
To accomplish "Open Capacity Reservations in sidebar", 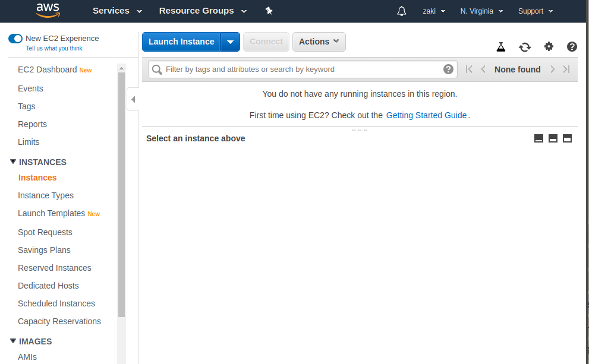I will click(x=59, y=321).
